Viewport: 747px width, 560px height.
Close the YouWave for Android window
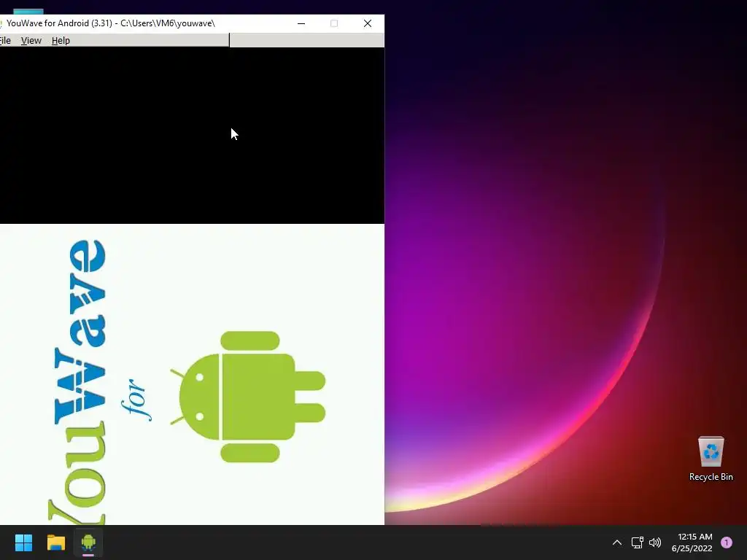tap(368, 23)
